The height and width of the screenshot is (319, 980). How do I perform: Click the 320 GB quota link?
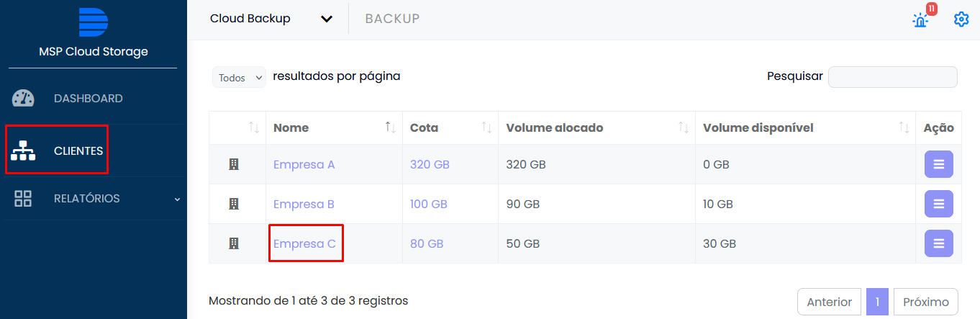click(430, 164)
